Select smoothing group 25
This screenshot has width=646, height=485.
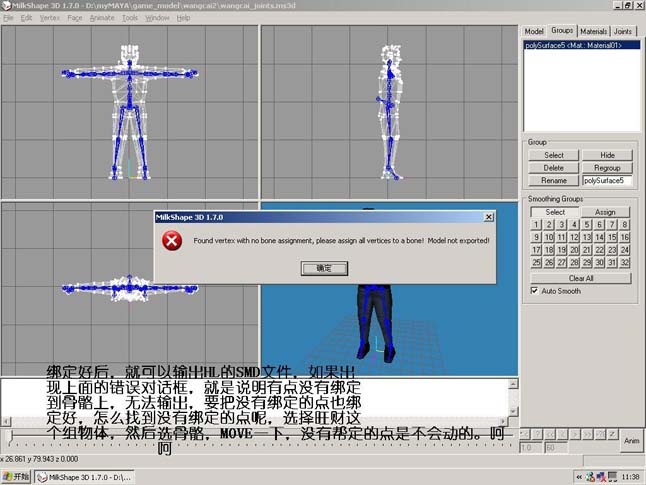click(536, 262)
